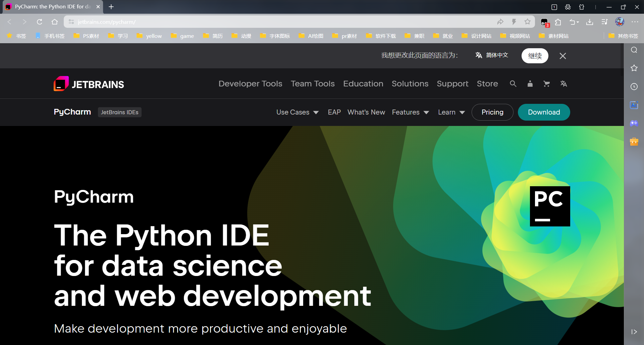Bookmark this page with the star icon
This screenshot has width=644, height=345.
(x=527, y=22)
